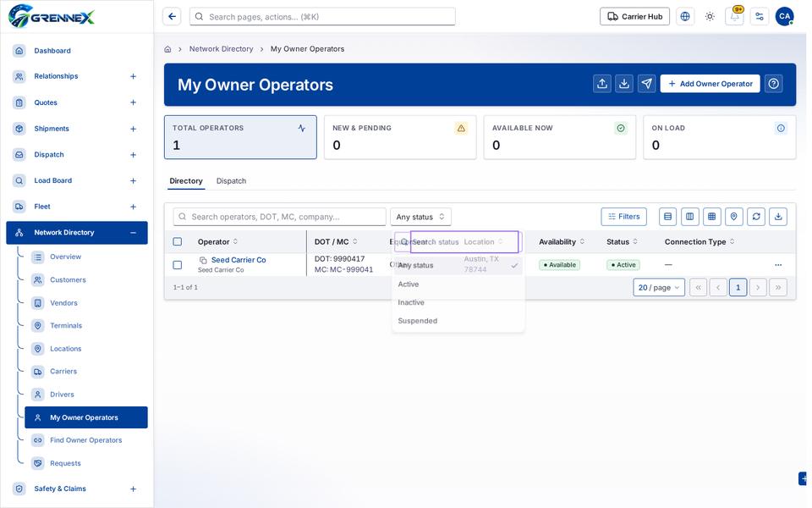Screen dimensions: 812x508
Task: Expand the Quotes sidebar section
Action: [x=133, y=102]
